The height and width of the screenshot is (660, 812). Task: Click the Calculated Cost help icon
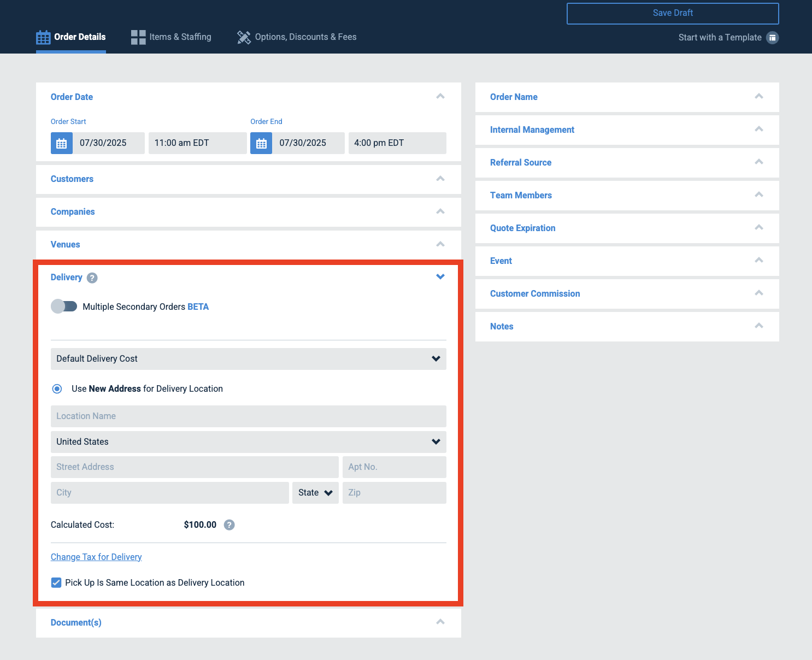point(230,525)
